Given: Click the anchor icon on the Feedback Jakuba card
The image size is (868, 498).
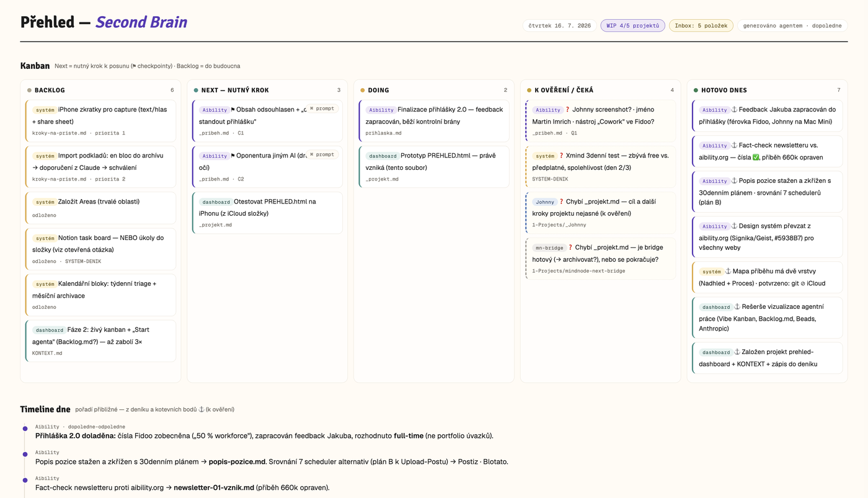Looking at the screenshot, I should click(x=734, y=110).
